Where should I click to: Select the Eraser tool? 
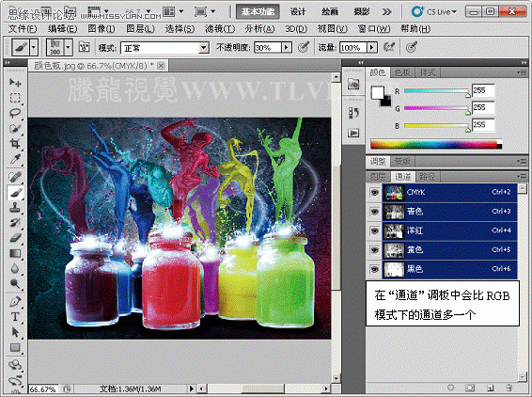[x=15, y=238]
